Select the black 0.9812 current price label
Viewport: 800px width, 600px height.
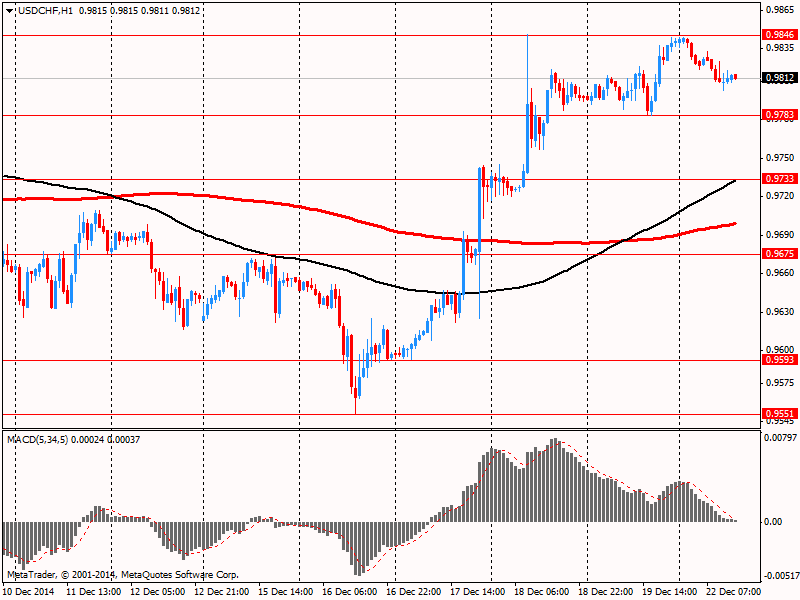(780, 78)
